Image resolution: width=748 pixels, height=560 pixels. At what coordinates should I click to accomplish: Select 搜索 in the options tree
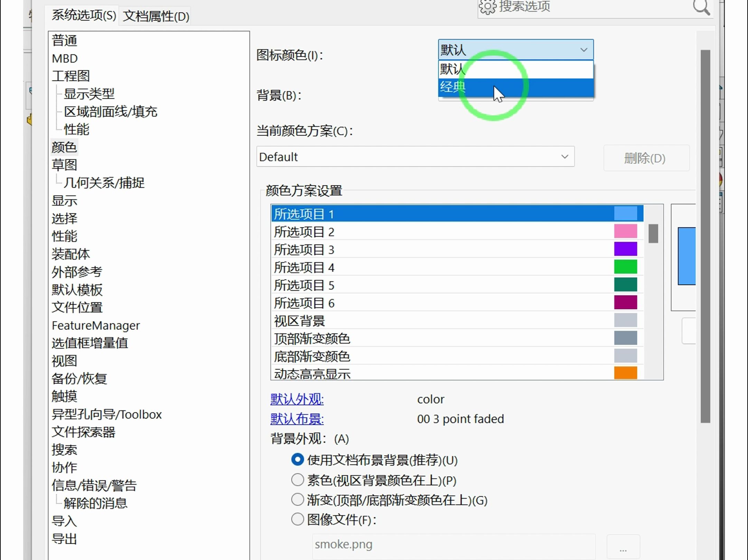tap(64, 450)
